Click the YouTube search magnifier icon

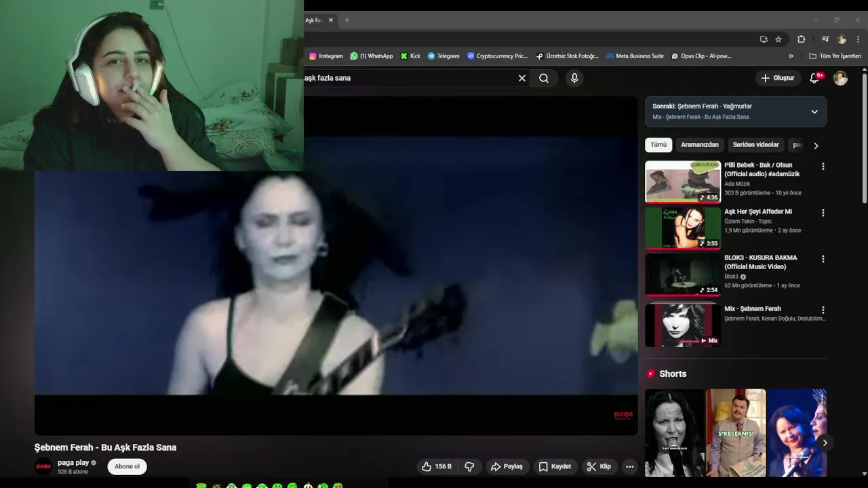coord(544,78)
